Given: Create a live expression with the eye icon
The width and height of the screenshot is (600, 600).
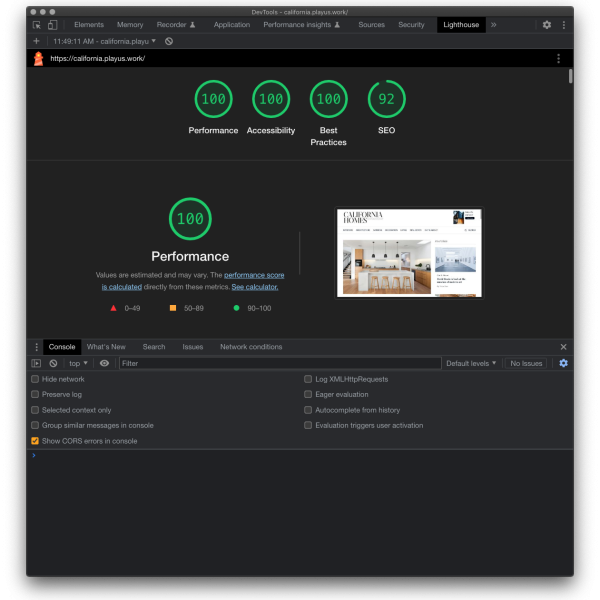Looking at the screenshot, I should (104, 363).
